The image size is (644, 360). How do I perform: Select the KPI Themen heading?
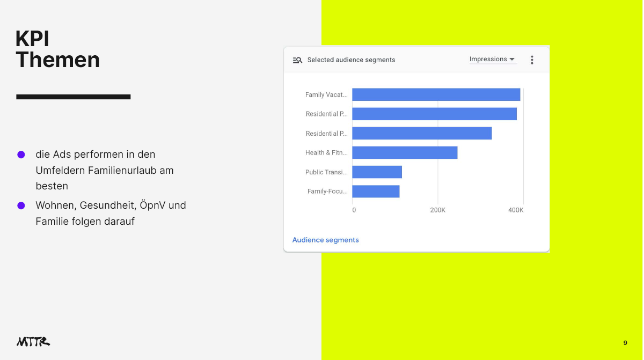click(57, 49)
